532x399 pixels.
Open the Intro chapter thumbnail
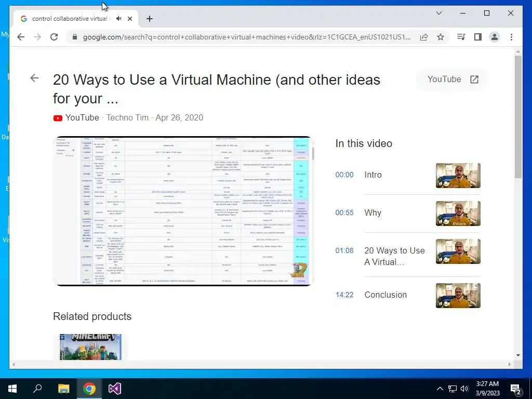pos(458,176)
